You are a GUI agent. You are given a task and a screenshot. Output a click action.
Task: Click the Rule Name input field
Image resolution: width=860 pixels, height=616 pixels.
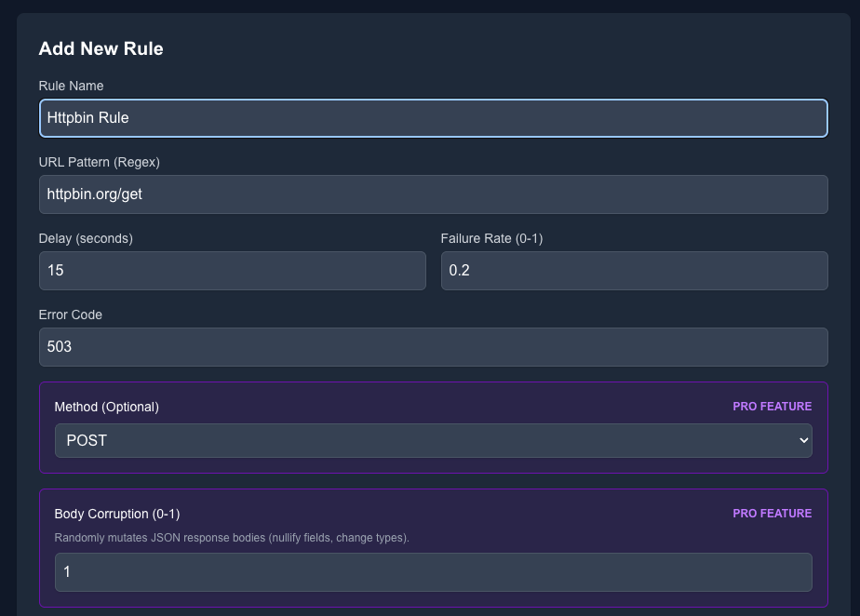[433, 118]
